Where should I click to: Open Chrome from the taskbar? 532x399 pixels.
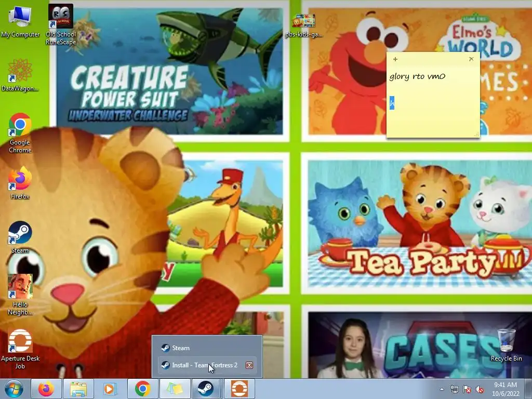pos(142,389)
